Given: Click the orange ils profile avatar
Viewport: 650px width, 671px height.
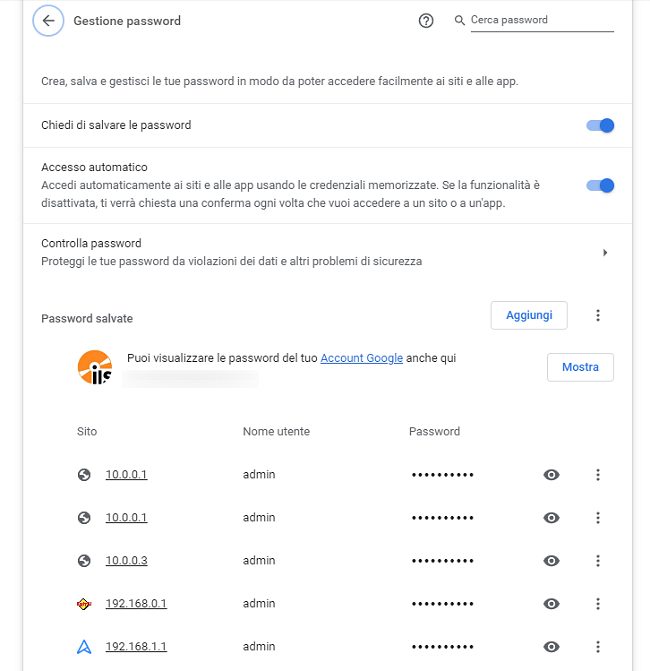Looking at the screenshot, I should click(x=95, y=367).
